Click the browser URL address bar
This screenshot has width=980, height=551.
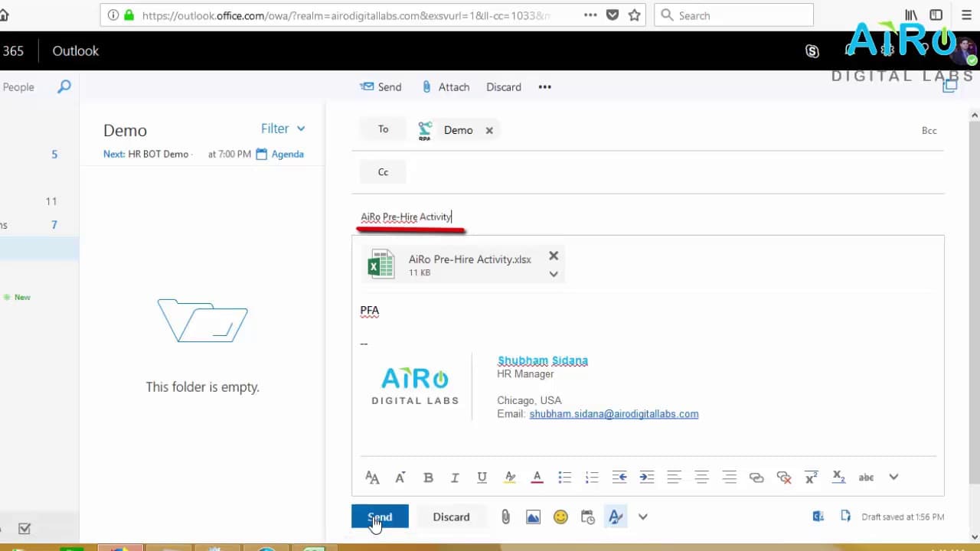(x=345, y=15)
